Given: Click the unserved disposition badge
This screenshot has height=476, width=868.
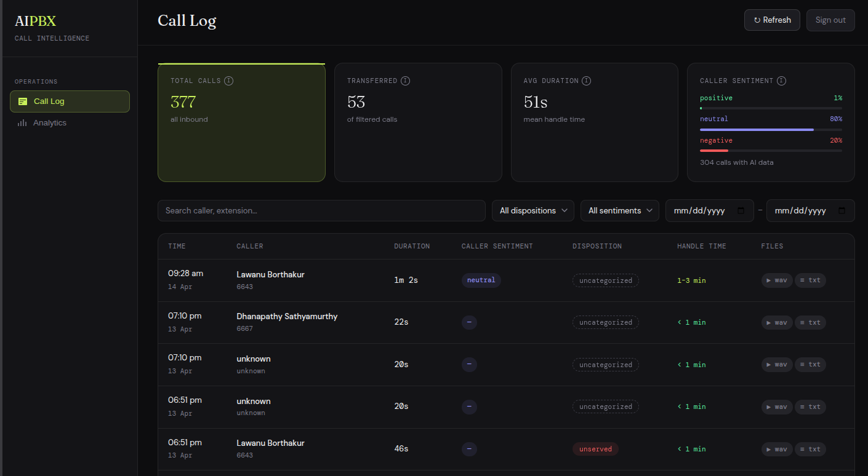Looking at the screenshot, I should click(595, 449).
